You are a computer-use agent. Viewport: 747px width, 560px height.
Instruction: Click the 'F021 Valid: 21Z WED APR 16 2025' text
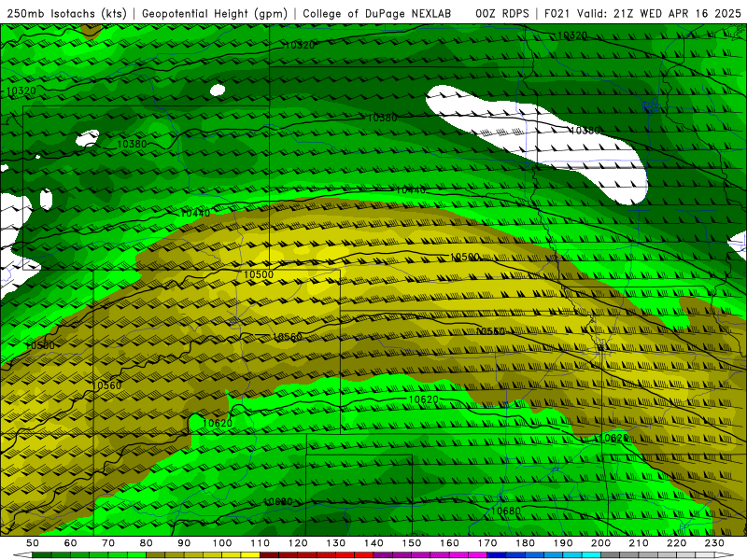coord(642,13)
